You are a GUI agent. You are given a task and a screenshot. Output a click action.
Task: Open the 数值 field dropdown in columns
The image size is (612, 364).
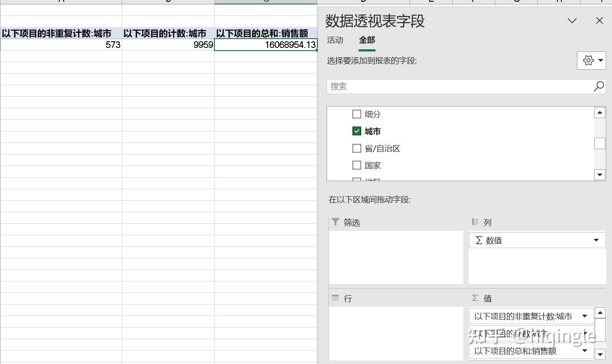596,240
